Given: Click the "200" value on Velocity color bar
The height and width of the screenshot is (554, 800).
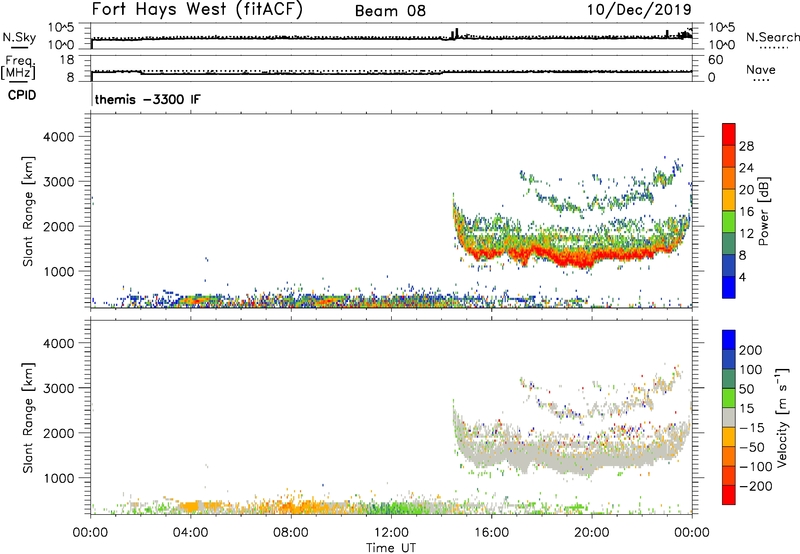Looking at the screenshot, I should pyautogui.click(x=751, y=350).
